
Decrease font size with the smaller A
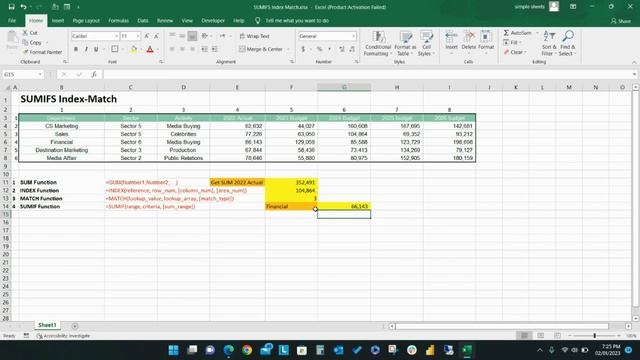(156, 36)
